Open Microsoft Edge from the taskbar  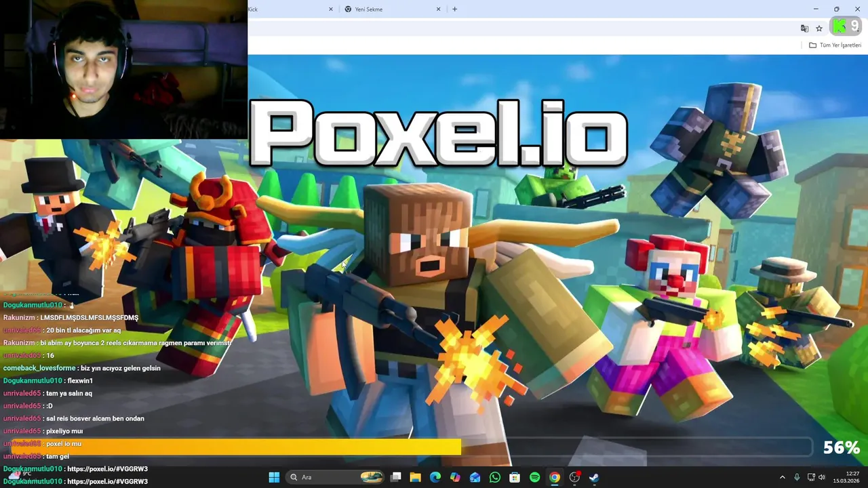(x=435, y=477)
